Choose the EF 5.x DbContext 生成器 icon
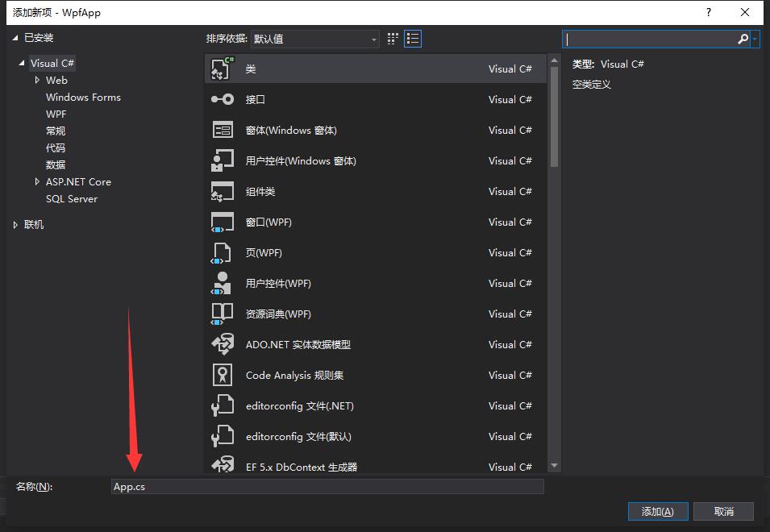The width and height of the screenshot is (770, 532). tap(223, 464)
